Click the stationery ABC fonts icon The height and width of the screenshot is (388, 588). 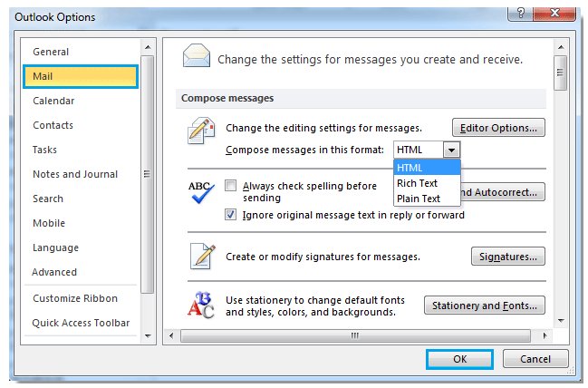click(x=201, y=306)
